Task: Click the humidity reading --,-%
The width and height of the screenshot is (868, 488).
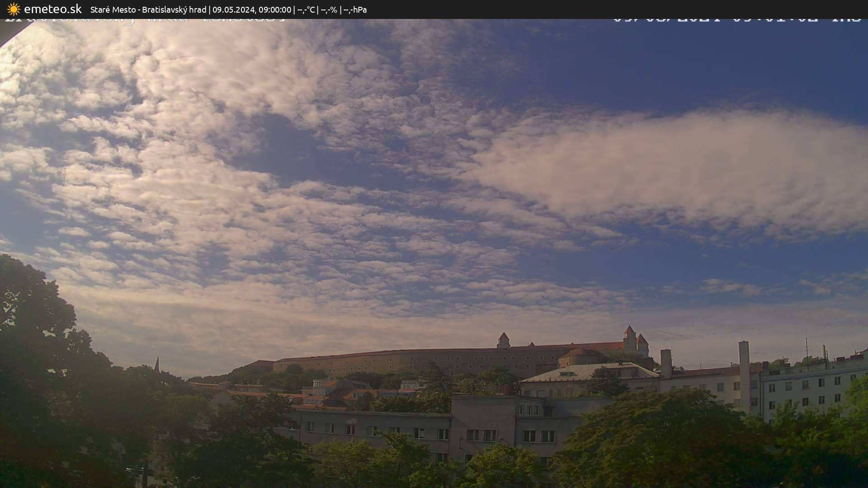Action: (329, 9)
